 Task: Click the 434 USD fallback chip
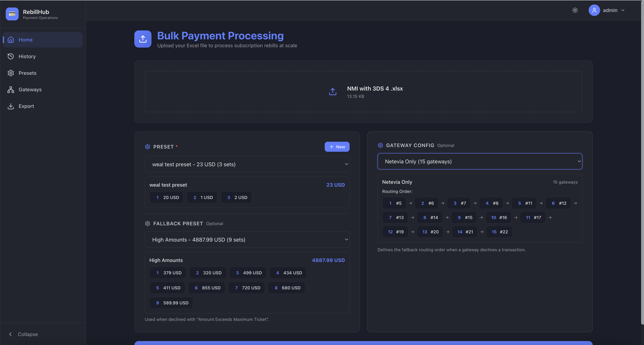pyautogui.click(x=288, y=273)
